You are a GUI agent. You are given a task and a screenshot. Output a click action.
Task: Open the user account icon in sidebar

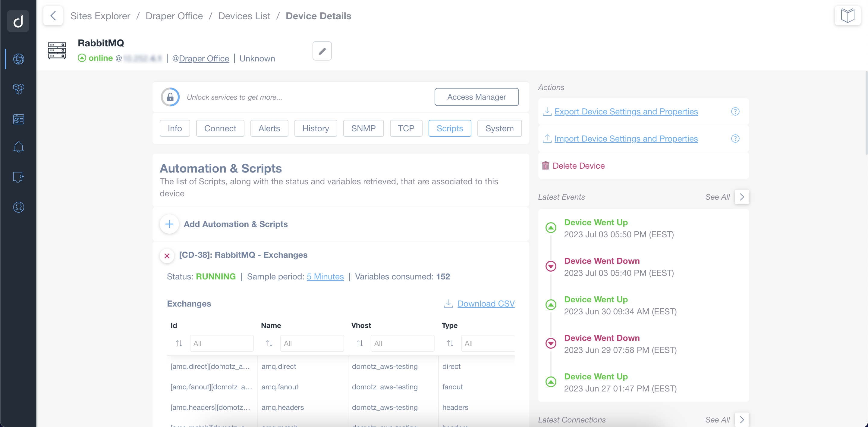(18, 207)
